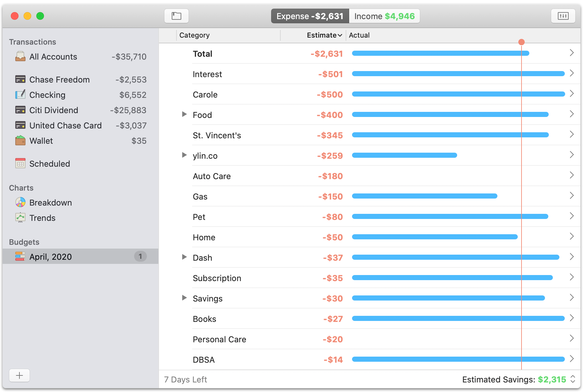Open the details chevron for Interest
This screenshot has height=392, width=583.
572,73
